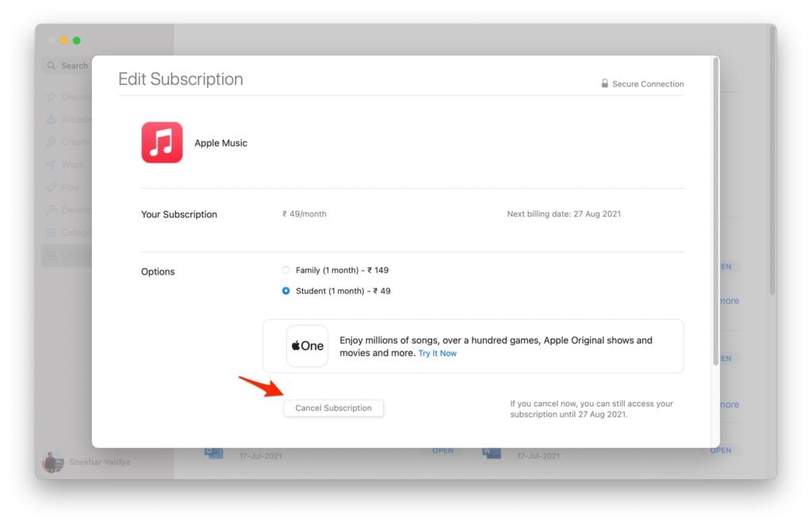Viewport: 812px width, 526px height.
Task: Click the green fullscreen window button
Action: point(77,40)
